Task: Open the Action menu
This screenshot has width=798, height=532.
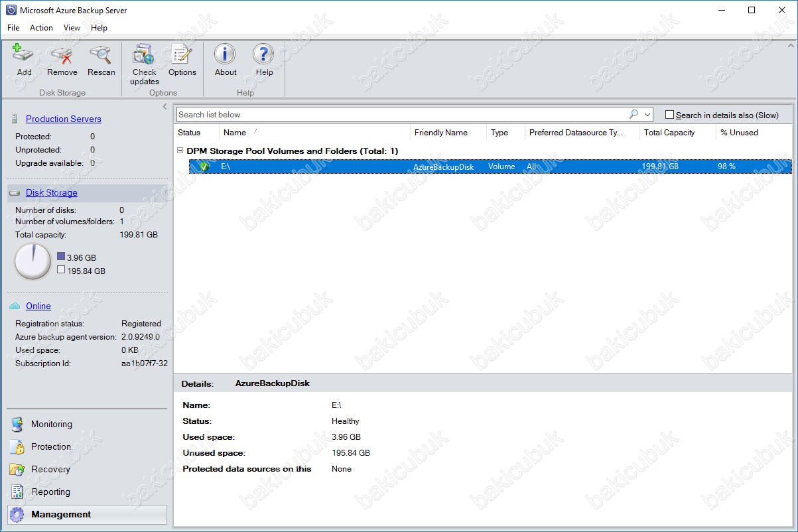Action: point(41,28)
